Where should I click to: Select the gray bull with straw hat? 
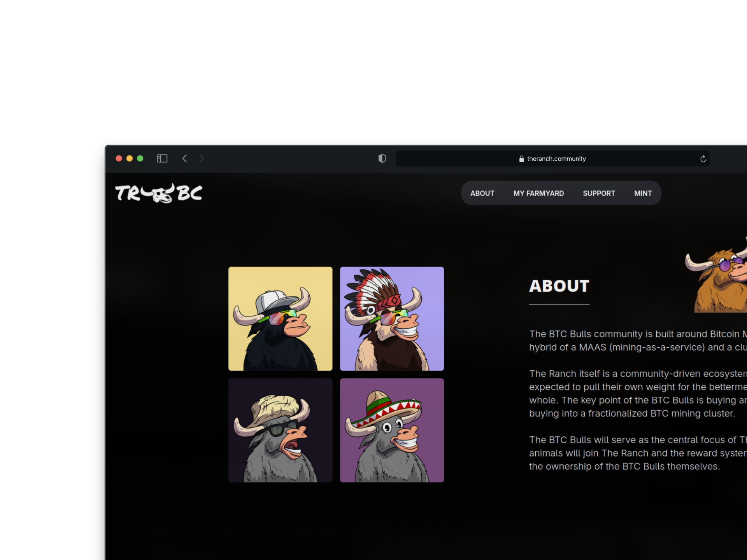pyautogui.click(x=280, y=430)
